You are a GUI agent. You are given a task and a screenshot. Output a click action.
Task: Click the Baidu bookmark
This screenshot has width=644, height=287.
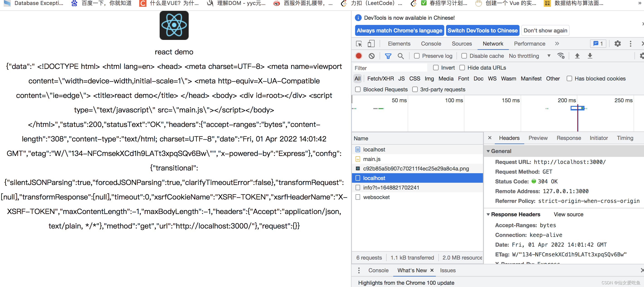(x=102, y=3)
